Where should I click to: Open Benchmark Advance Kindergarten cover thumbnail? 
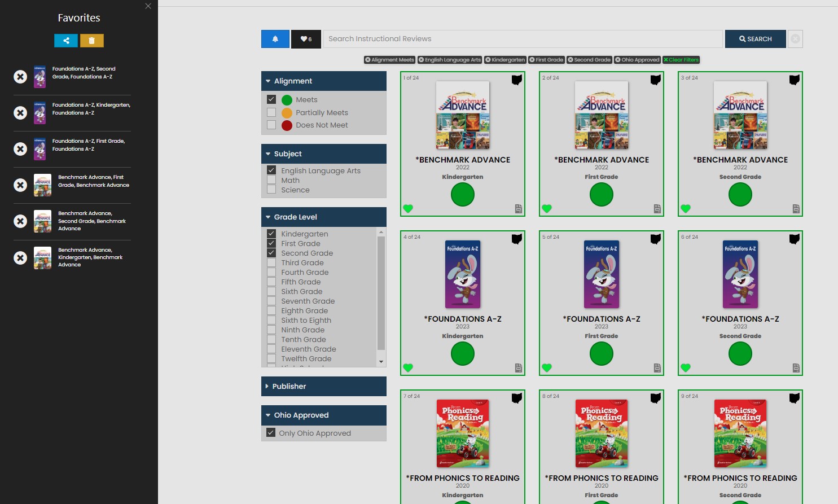[463, 115]
